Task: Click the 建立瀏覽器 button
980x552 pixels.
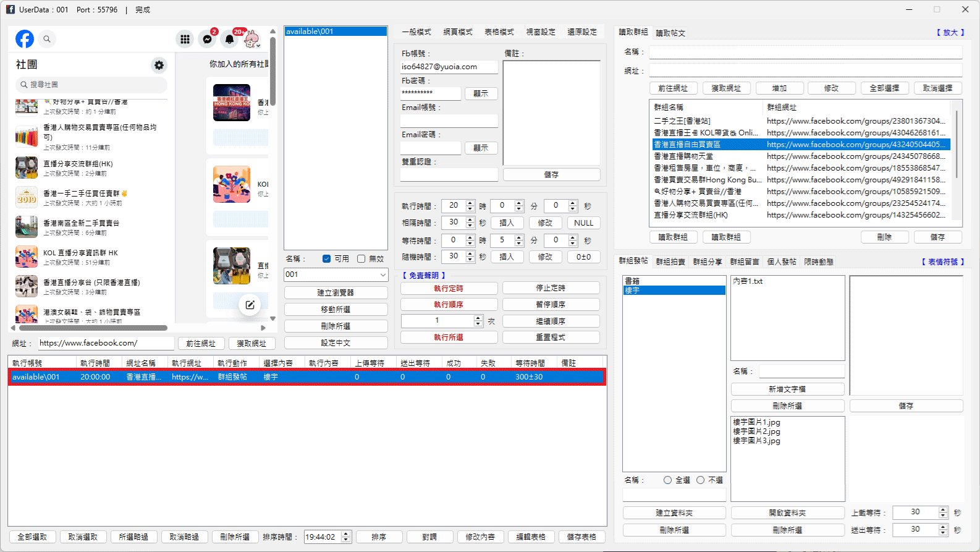Action: point(336,292)
